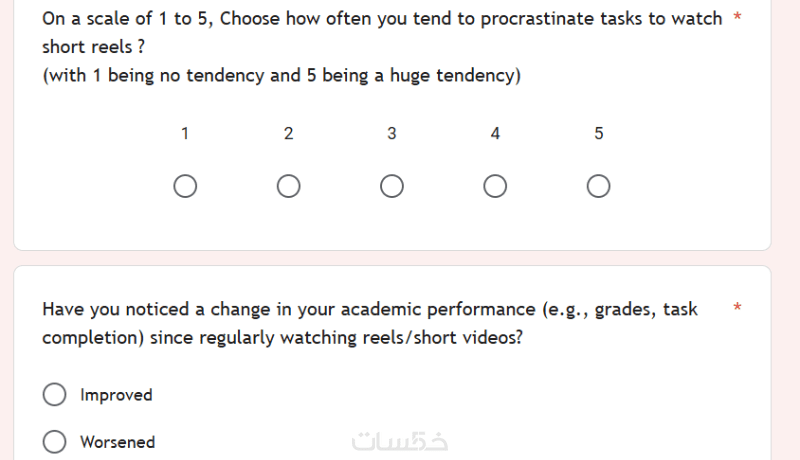Click the number 4 scale label
Image resolution: width=800 pixels, height=460 pixels.
coord(495,134)
